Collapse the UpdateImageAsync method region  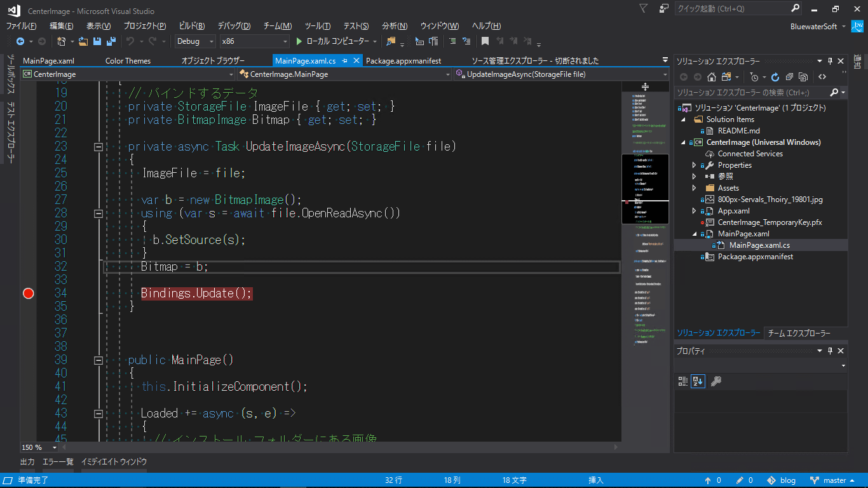click(98, 147)
